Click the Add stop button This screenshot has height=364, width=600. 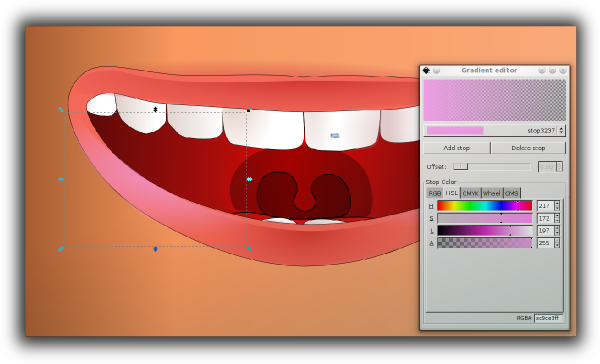click(x=457, y=148)
